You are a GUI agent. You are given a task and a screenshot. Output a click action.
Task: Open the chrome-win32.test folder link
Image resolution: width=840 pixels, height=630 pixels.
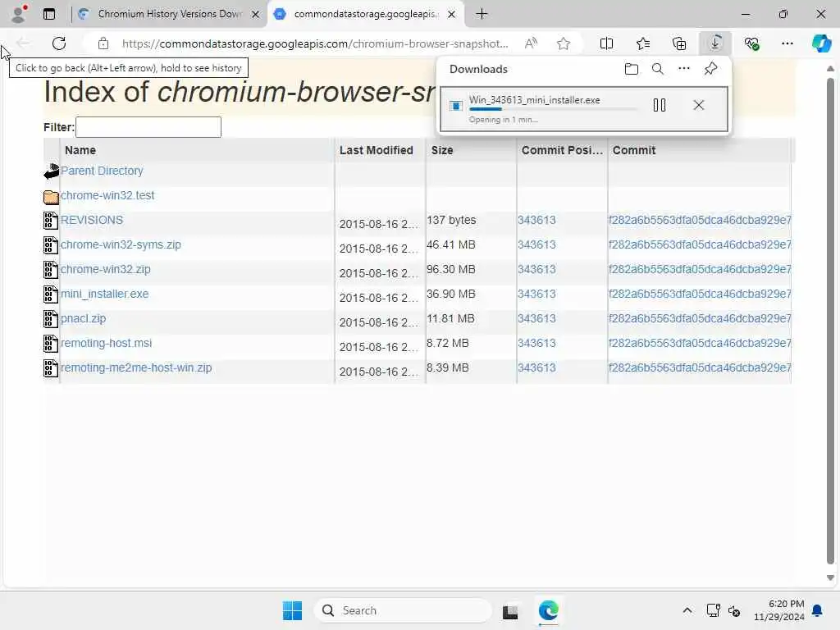click(x=107, y=195)
